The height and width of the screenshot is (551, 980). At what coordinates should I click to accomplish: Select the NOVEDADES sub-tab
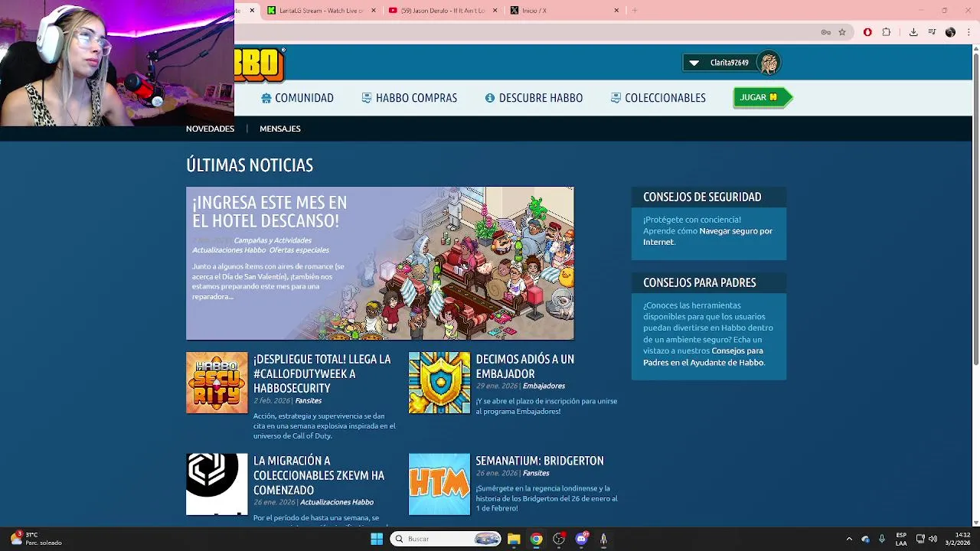pos(210,129)
